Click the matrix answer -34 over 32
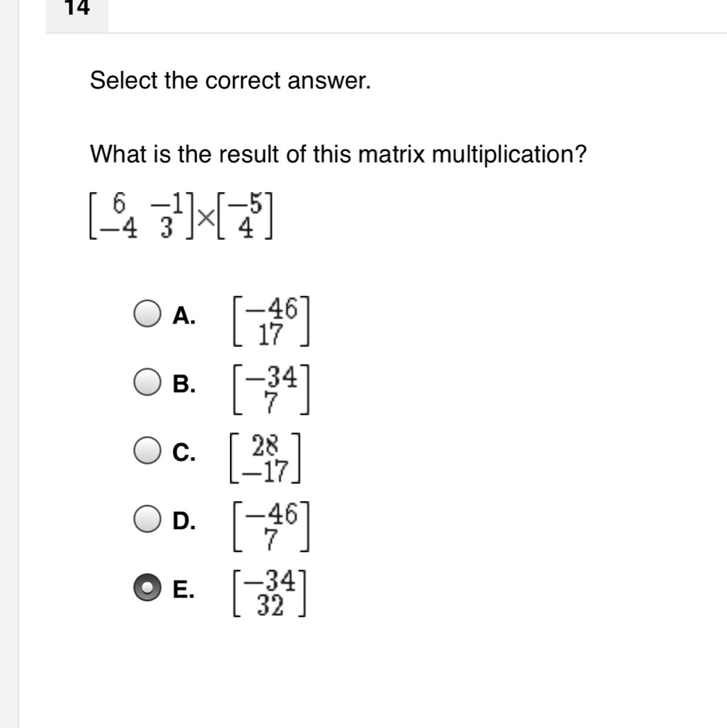This screenshot has height=728, width=727. (x=269, y=593)
